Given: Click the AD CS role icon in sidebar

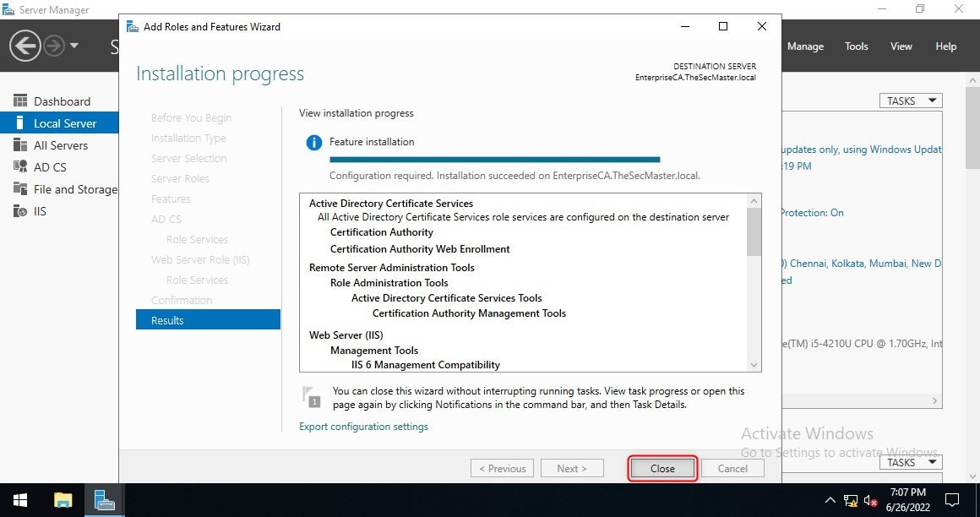Looking at the screenshot, I should coord(20,167).
